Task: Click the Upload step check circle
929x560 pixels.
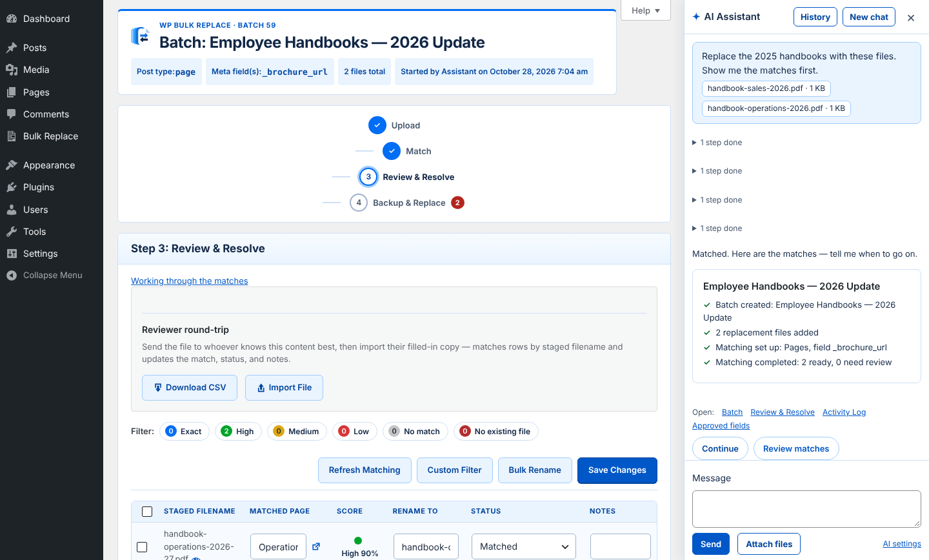Action: click(x=377, y=125)
